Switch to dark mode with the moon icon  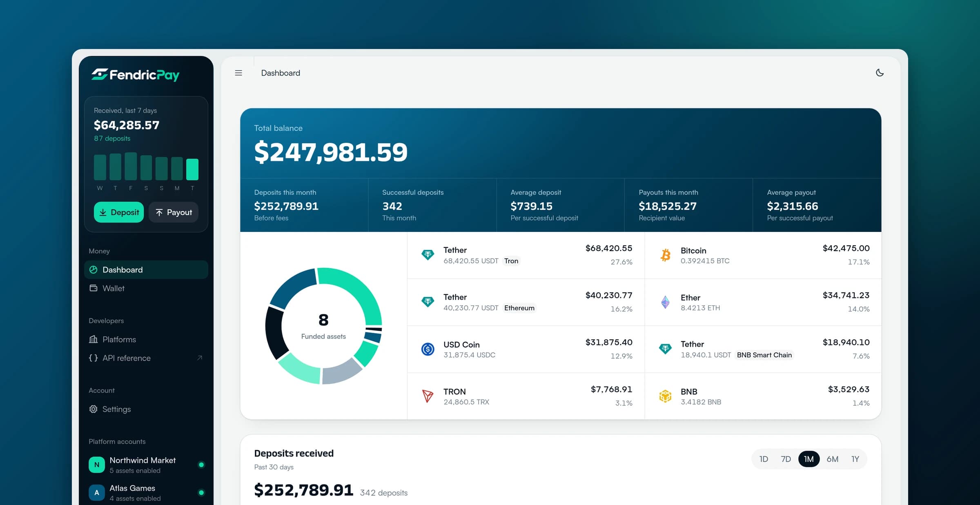coord(880,73)
